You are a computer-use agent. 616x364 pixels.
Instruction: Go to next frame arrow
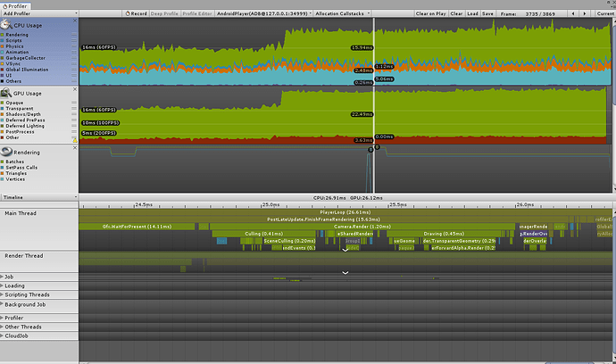(x=584, y=13)
